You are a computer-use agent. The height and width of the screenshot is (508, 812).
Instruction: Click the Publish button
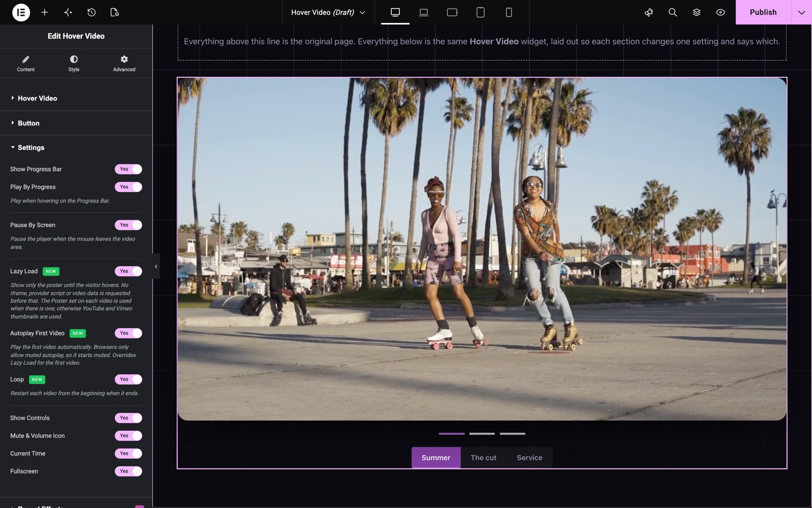coord(763,12)
